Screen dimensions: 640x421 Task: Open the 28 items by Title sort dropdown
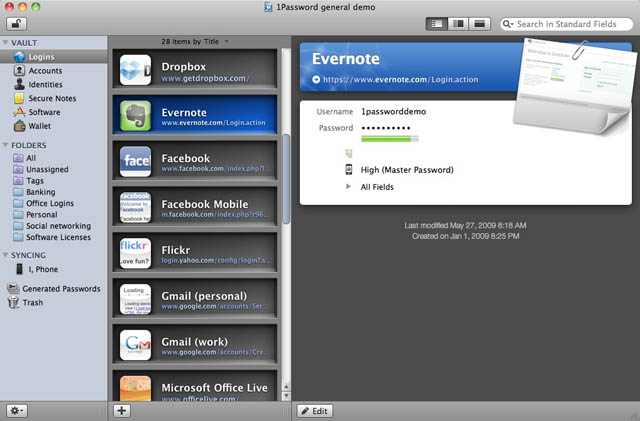(195, 42)
